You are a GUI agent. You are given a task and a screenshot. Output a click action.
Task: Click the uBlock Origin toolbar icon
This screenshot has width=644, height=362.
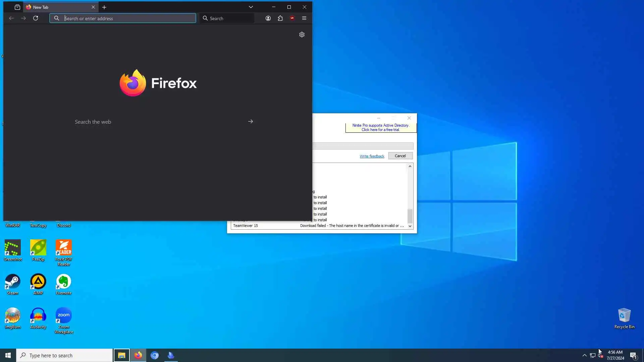(292, 18)
